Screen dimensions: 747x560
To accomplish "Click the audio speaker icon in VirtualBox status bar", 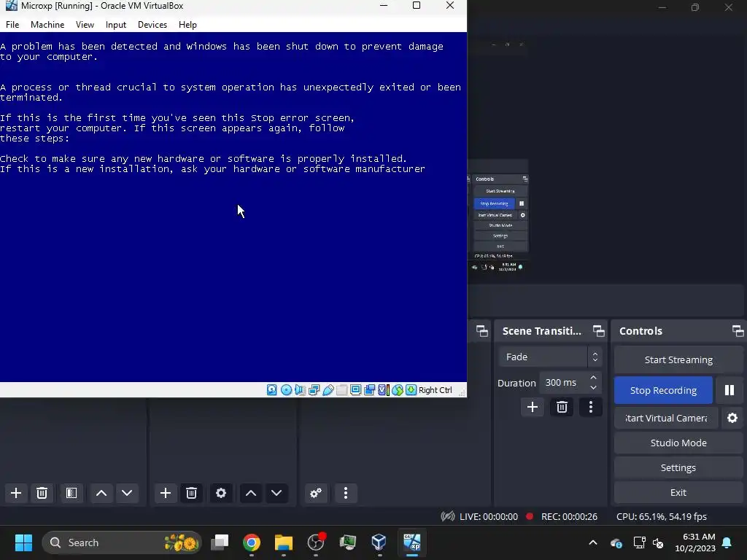I will pyautogui.click(x=300, y=390).
